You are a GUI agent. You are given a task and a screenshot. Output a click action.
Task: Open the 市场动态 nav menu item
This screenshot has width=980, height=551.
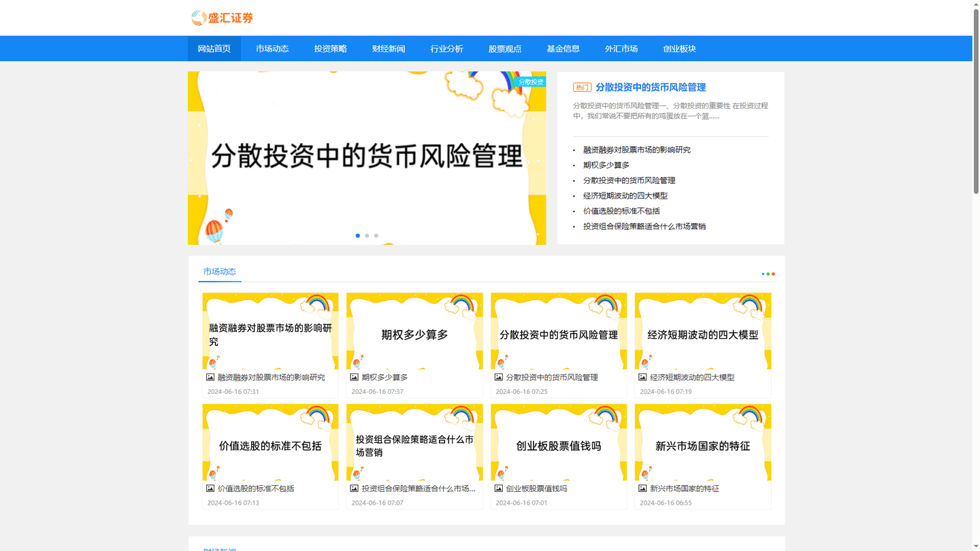coord(272,49)
